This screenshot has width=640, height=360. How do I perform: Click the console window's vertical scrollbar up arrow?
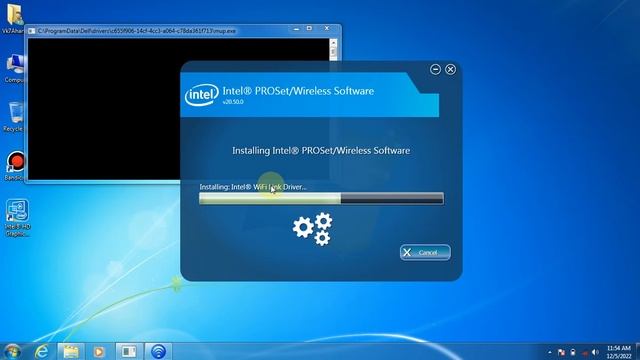coord(333,42)
